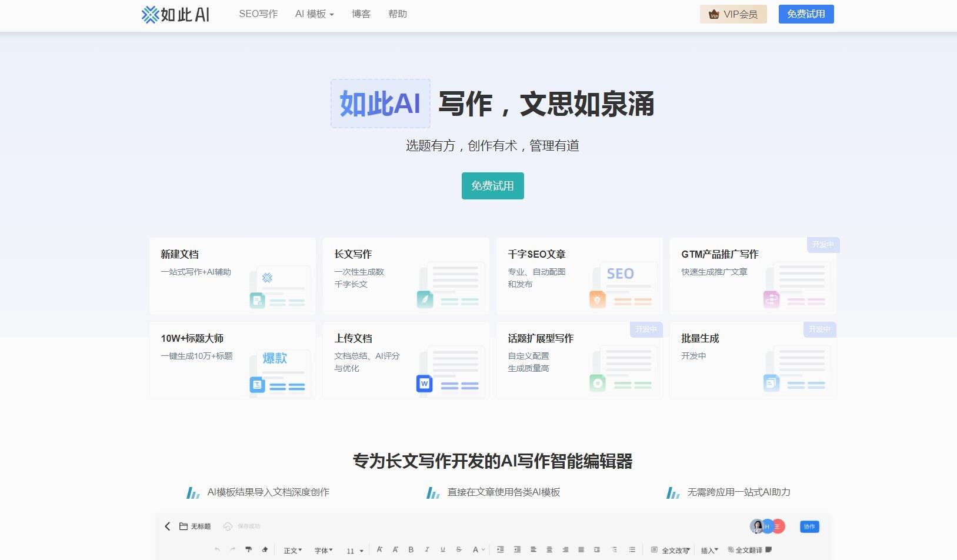Toggle bold formatting in the editor
This screenshot has height=560, width=957.
(x=410, y=549)
